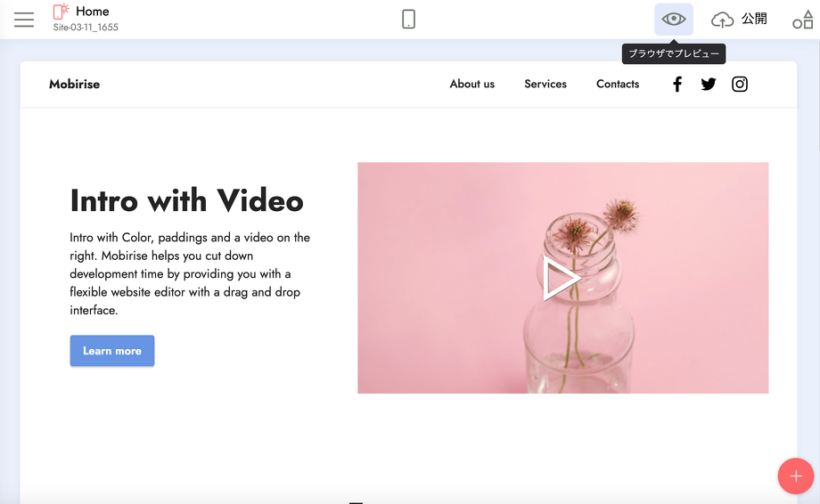The image size is (820, 504).
Task: Open the hamburger main menu
Action: click(x=24, y=19)
